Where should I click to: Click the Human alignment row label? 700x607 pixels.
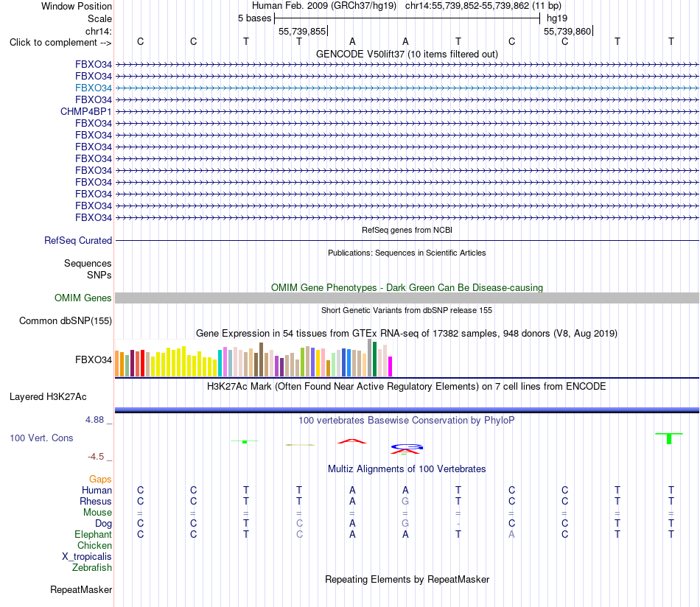click(x=97, y=491)
